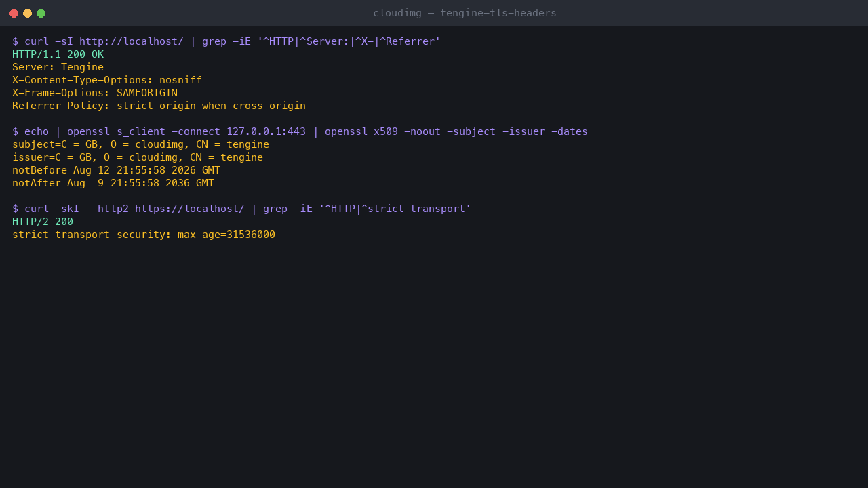This screenshot has height=488, width=868.
Task: Click the 'Server: Tengine' output line
Action: click(x=58, y=67)
